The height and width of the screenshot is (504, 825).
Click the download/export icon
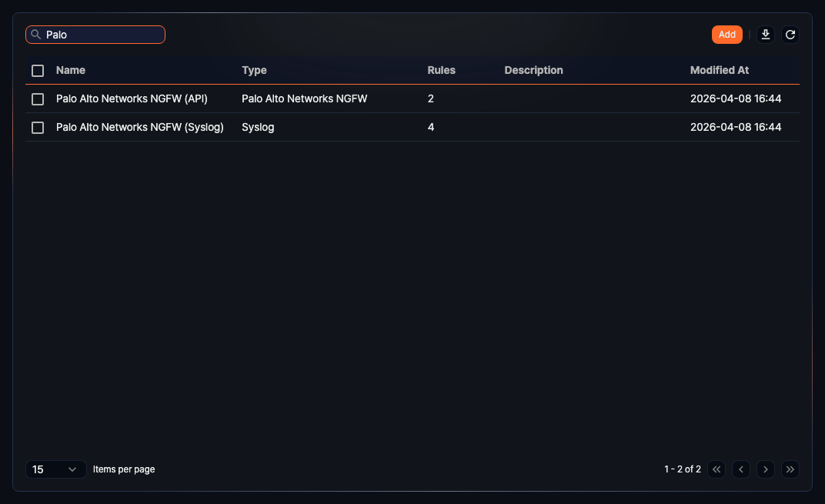tap(765, 34)
